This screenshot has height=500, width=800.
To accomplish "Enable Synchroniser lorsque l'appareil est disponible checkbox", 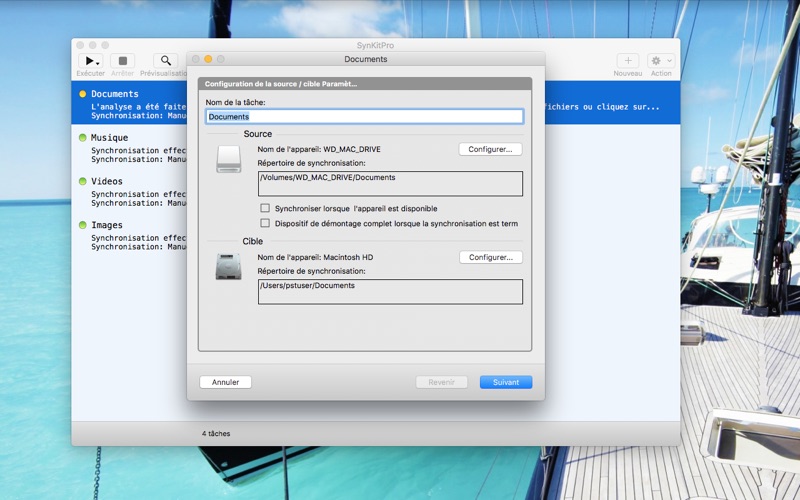I will tap(265, 208).
